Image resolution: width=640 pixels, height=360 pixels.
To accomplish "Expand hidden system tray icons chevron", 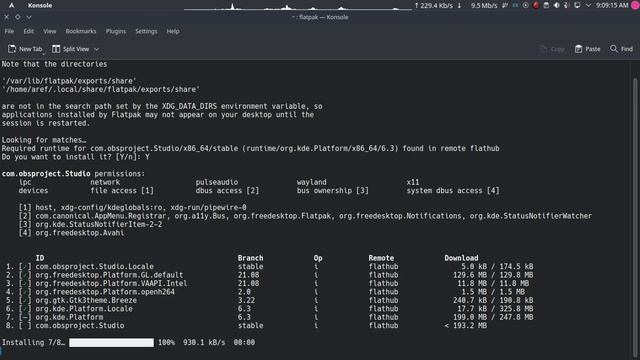I will click(588, 5).
